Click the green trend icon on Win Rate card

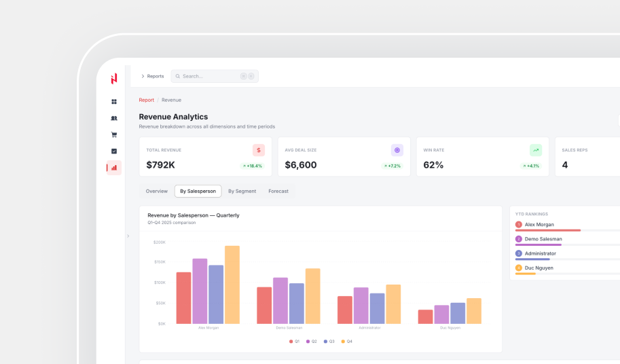(x=536, y=150)
